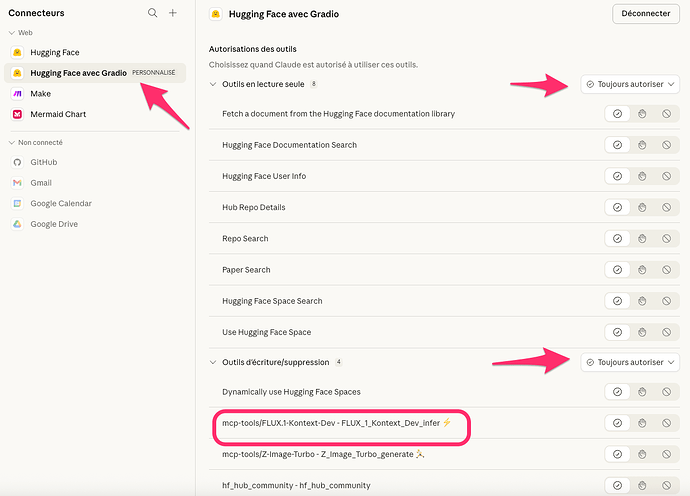690x496 pixels.
Task: Click the Google Drive icon in sidebar
Action: [17, 224]
